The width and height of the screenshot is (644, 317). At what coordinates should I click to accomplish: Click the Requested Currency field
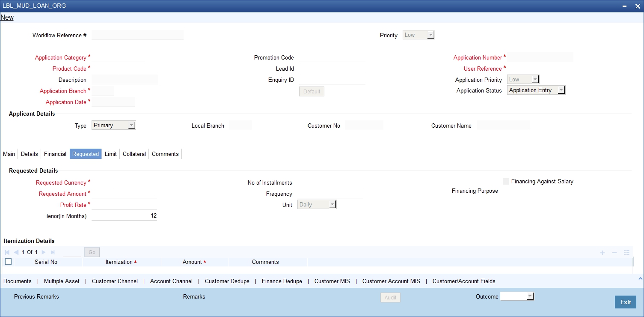pyautogui.click(x=103, y=182)
